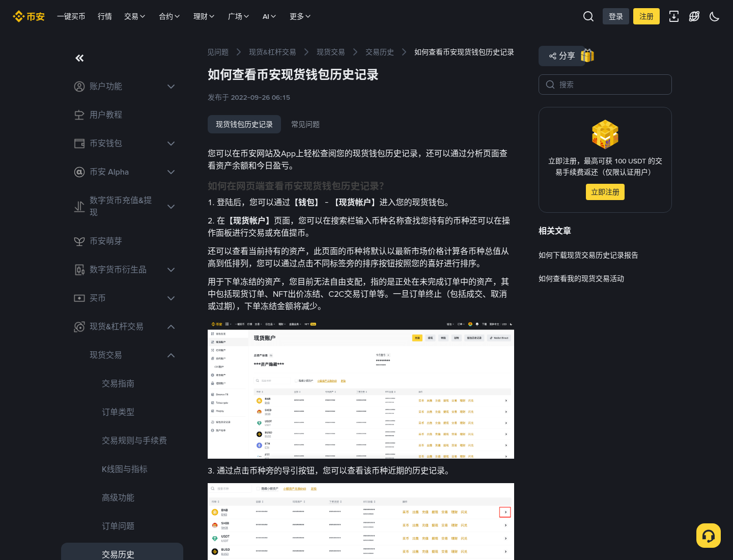Open the download app icon in header
The width and height of the screenshot is (733, 560).
(x=674, y=16)
